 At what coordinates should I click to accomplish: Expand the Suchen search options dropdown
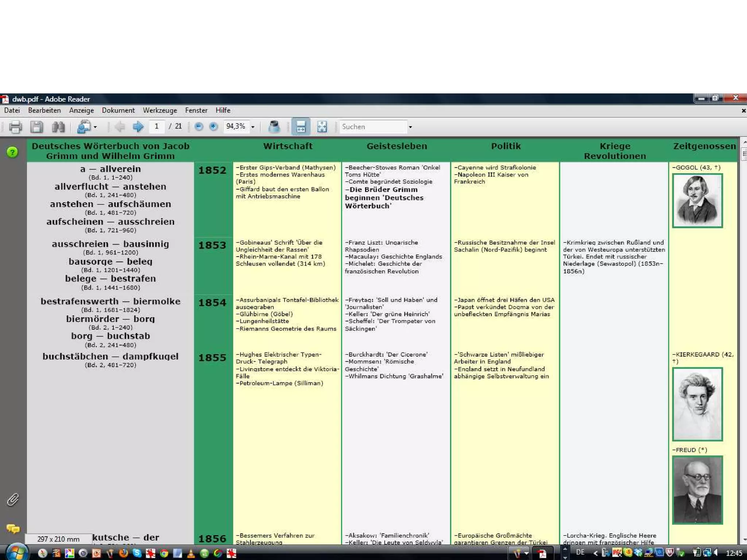click(x=410, y=127)
